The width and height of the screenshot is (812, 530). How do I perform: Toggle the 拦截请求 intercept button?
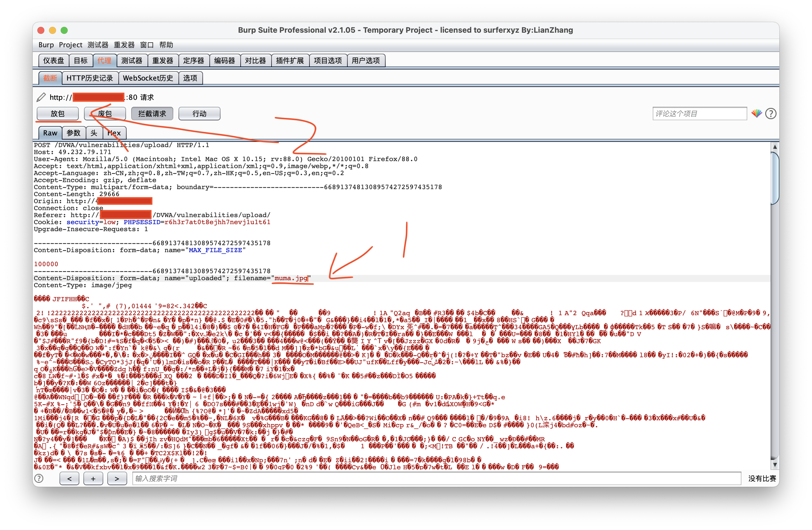coord(152,114)
